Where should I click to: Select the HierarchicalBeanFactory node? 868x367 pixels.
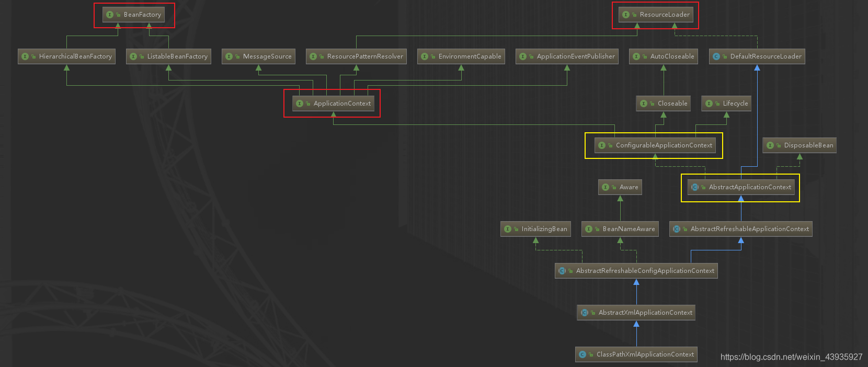coord(67,56)
